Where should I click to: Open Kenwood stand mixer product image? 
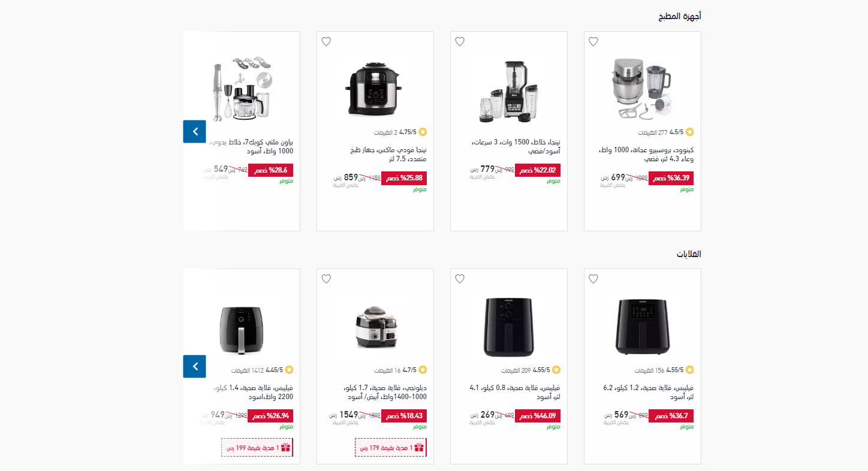point(642,87)
